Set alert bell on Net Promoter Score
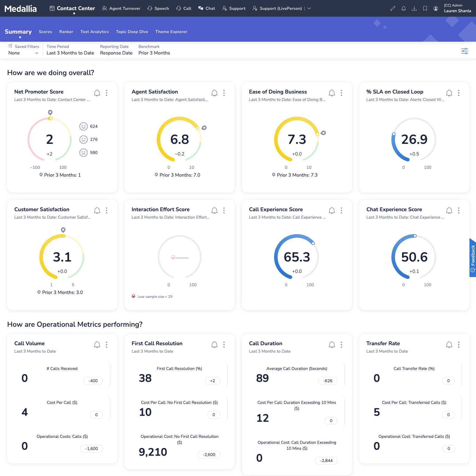Image resolution: width=476 pixels, height=476 pixels. coord(97,93)
